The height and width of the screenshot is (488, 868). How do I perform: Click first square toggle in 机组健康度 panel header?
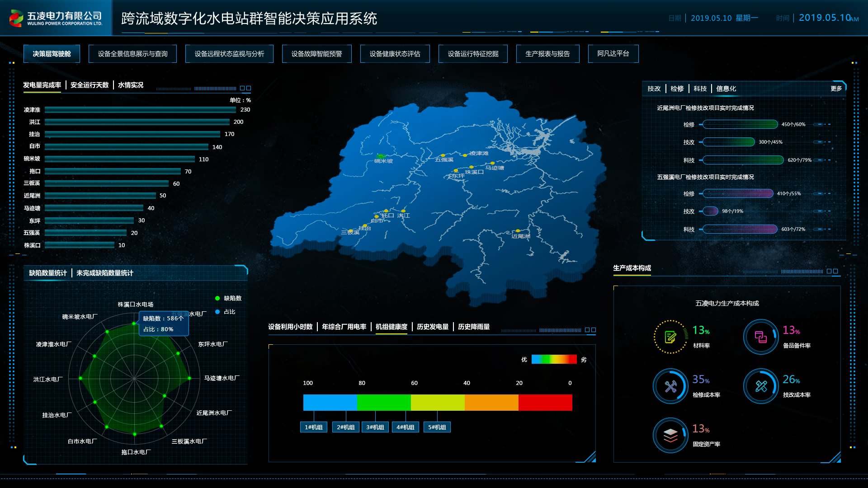587,330
